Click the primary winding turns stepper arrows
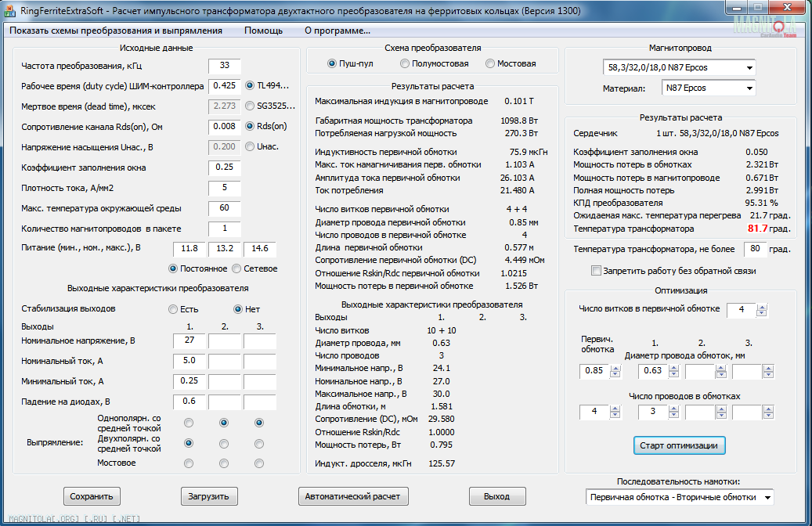 pyautogui.click(x=761, y=310)
